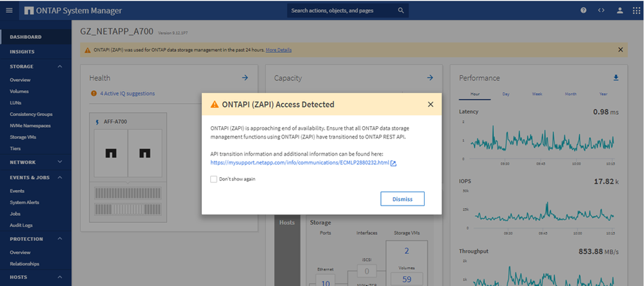644x286 pixels.
Task: Click lower disk shelf graphic
Action: (x=128, y=209)
